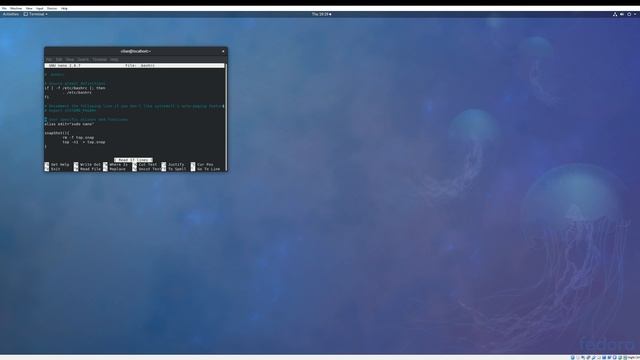Open the terminal window's Terminal menu
The width and height of the screenshot is (640, 360).
tap(100, 60)
